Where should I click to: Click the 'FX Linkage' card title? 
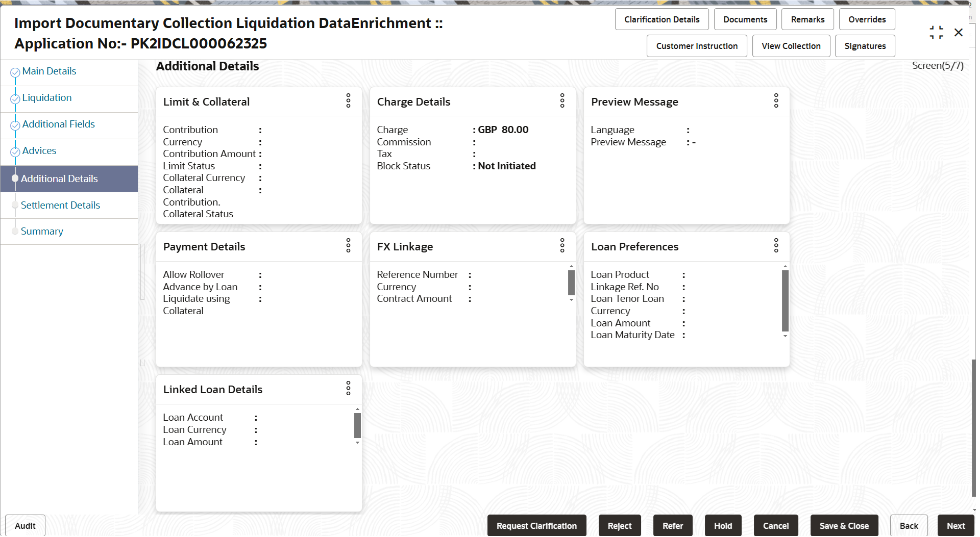[x=405, y=247]
